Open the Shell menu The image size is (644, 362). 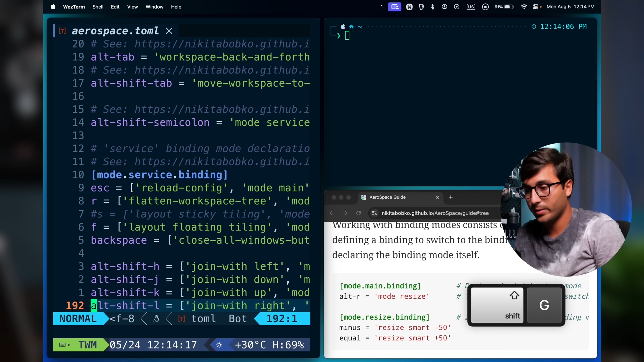coord(98,7)
